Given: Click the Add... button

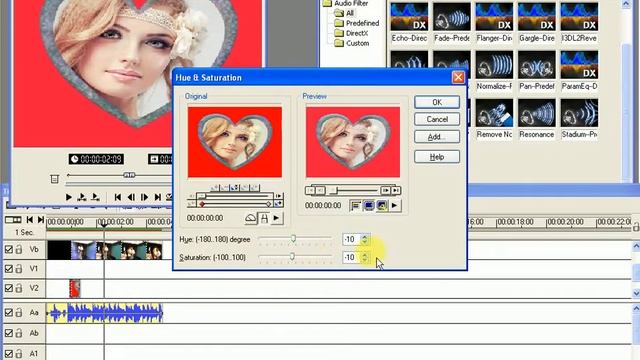Looking at the screenshot, I should coord(437,137).
